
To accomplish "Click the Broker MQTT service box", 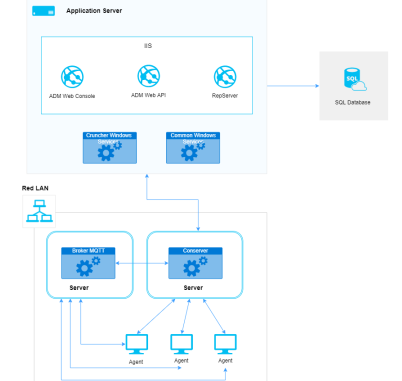I will 88,263.
